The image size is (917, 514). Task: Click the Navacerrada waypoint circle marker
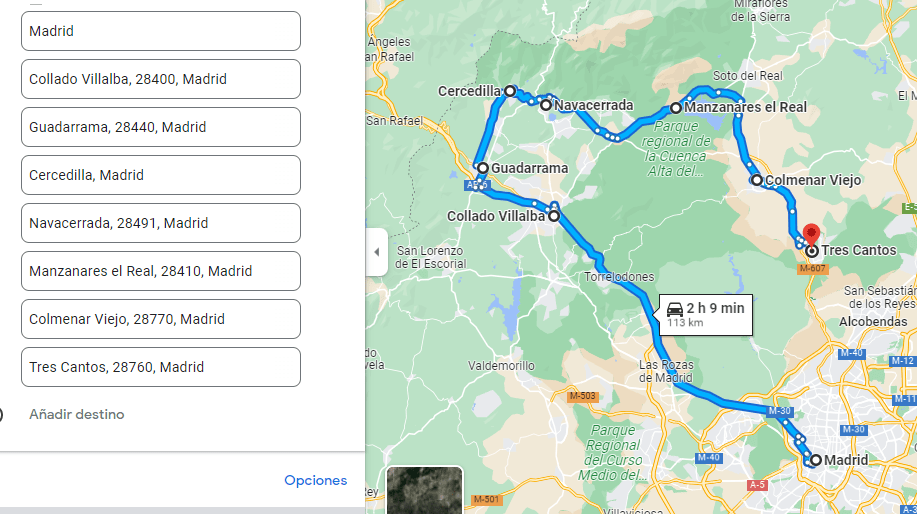point(546,105)
